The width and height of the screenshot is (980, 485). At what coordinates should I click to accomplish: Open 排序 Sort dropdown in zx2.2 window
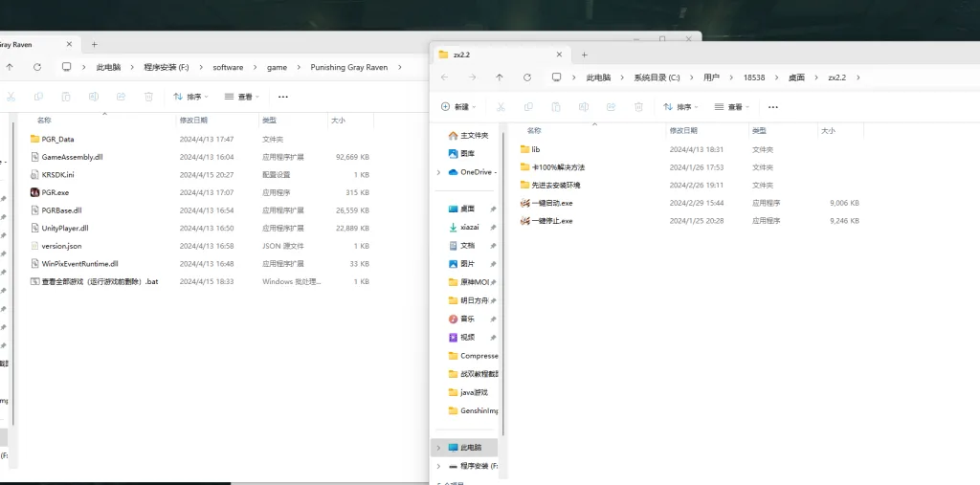coord(680,107)
